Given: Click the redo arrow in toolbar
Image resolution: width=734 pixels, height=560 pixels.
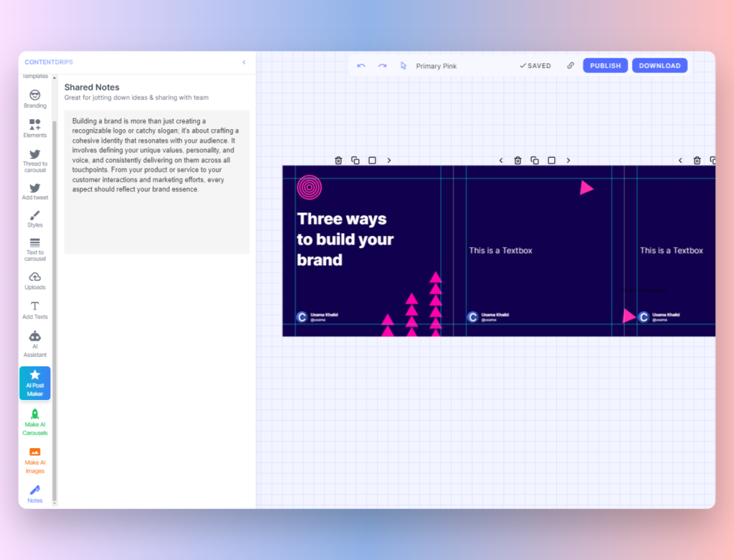Looking at the screenshot, I should (x=382, y=66).
